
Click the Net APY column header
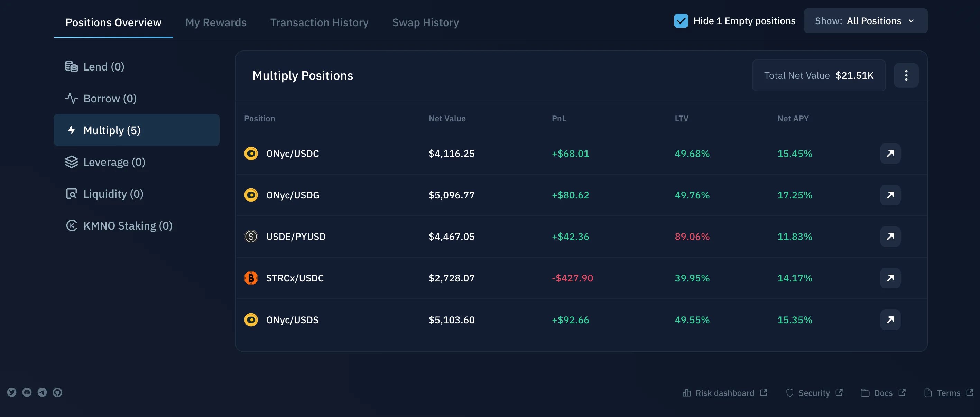click(x=793, y=118)
